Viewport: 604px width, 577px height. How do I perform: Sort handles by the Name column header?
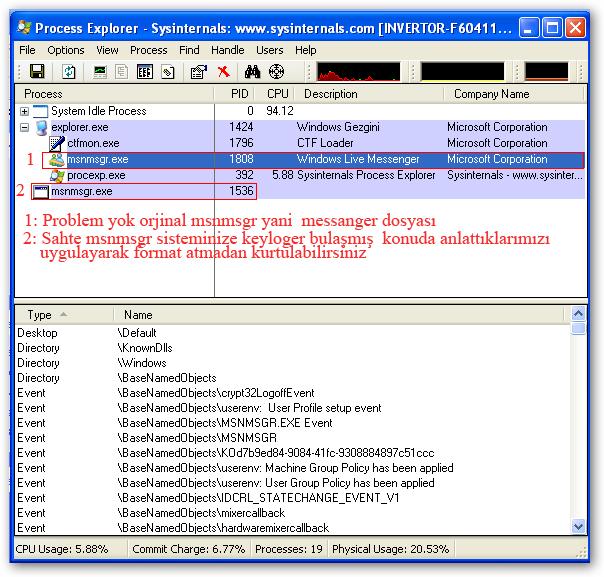[338, 315]
